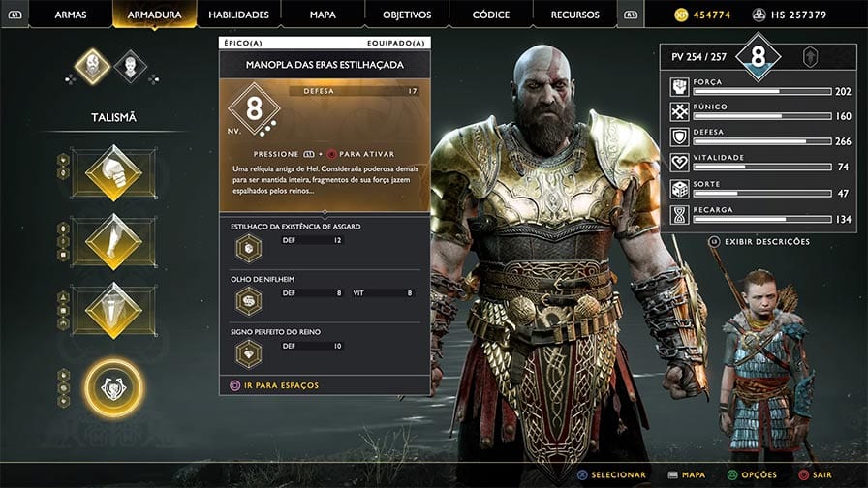The width and height of the screenshot is (868, 488).
Task: Click the Opções prompt at bottom
Action: [x=752, y=475]
